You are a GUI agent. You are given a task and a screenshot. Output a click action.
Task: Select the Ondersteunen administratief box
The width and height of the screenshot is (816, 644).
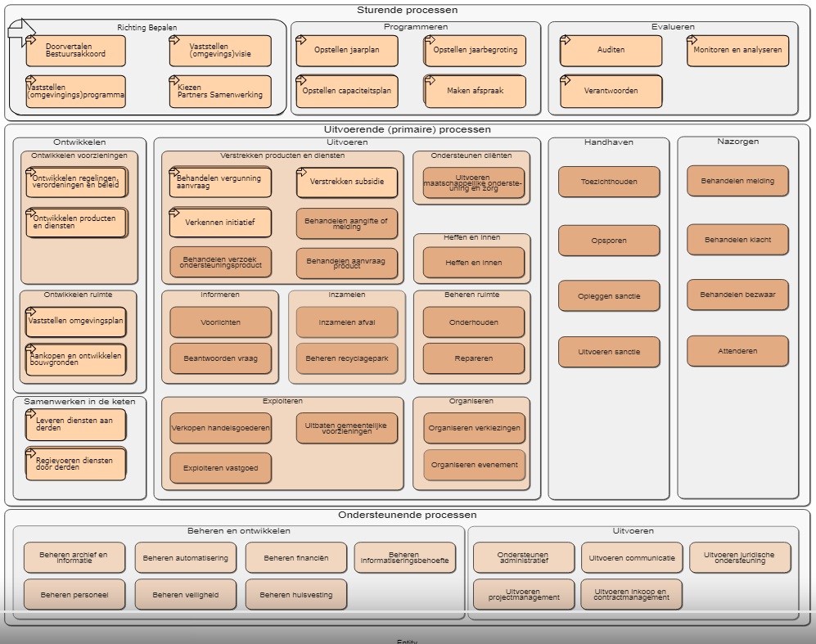(524, 557)
